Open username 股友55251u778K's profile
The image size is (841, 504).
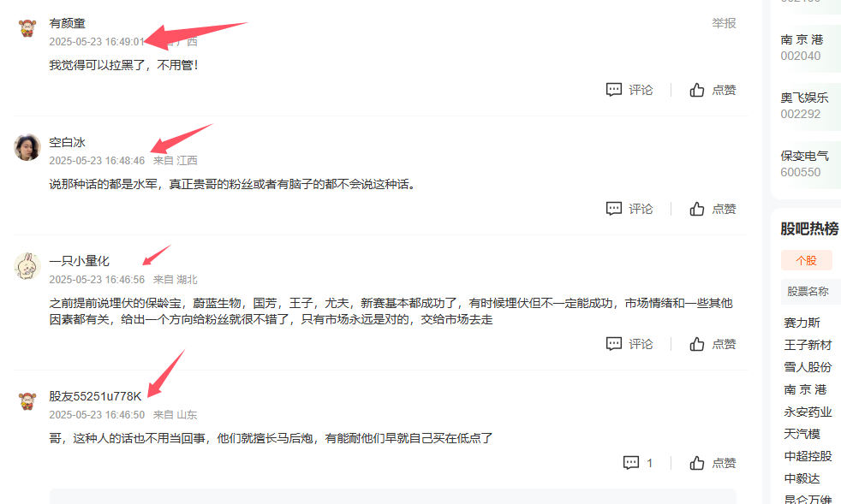click(x=95, y=396)
